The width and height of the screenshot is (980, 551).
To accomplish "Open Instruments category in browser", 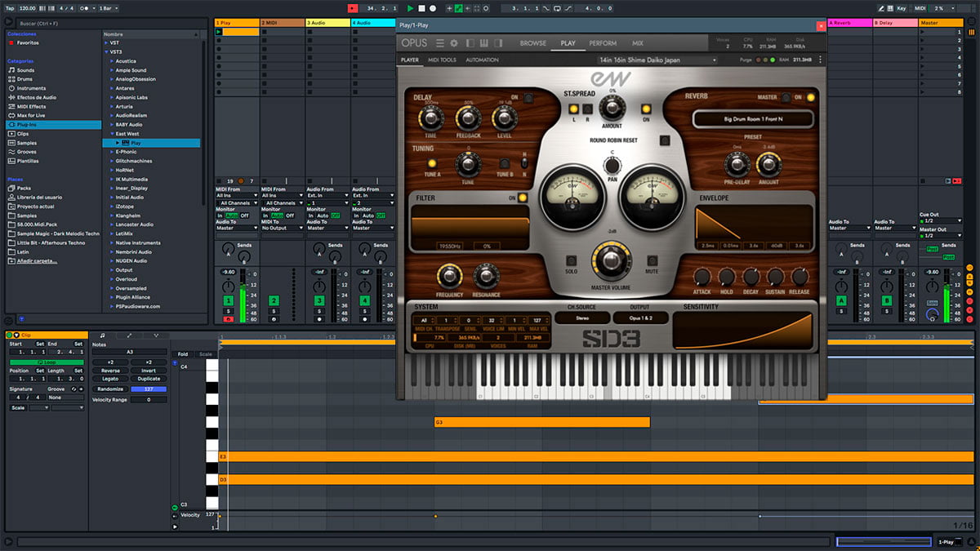I will tap(31, 88).
